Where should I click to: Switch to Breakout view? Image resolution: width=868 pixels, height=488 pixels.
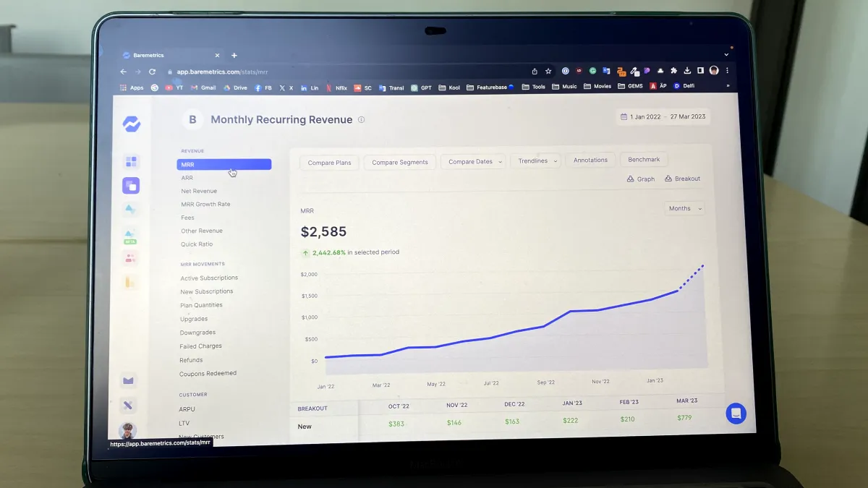[683, 179]
